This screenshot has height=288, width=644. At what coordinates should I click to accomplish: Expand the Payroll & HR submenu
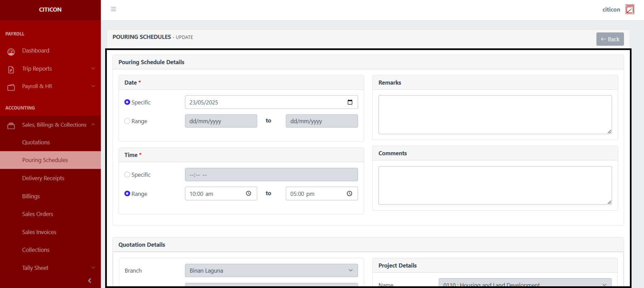93,86
